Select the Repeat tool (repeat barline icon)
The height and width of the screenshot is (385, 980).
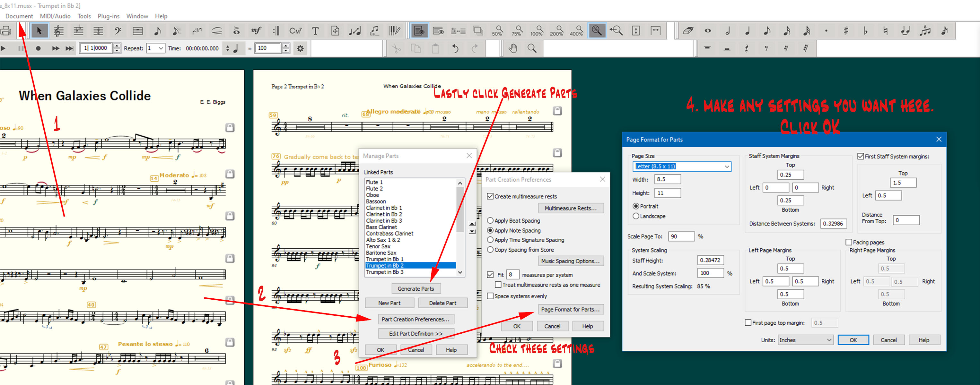[276, 31]
